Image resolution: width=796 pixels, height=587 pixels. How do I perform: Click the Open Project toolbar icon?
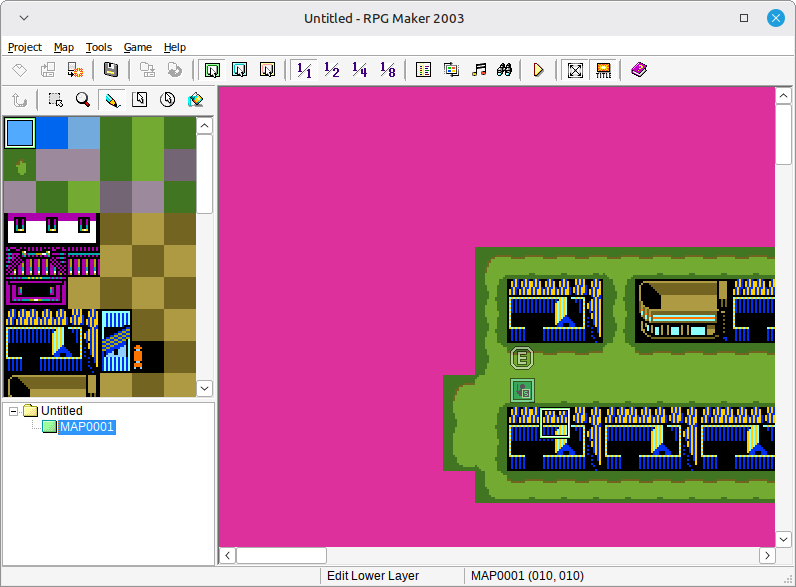tap(48, 70)
